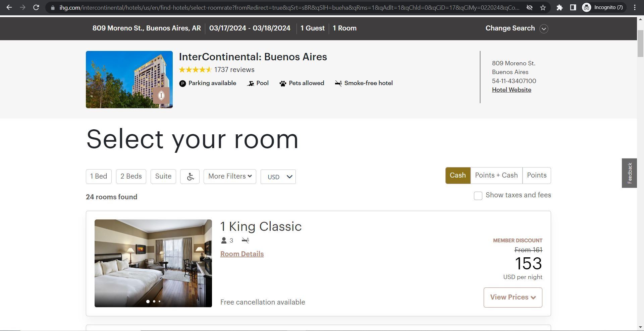Expand the Change Search panel

click(x=517, y=28)
